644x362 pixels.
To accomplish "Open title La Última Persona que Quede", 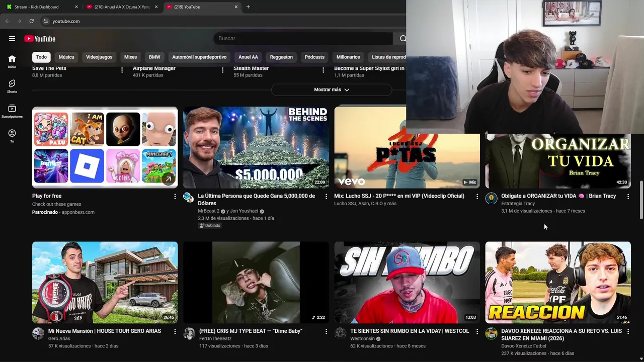I will (x=257, y=200).
